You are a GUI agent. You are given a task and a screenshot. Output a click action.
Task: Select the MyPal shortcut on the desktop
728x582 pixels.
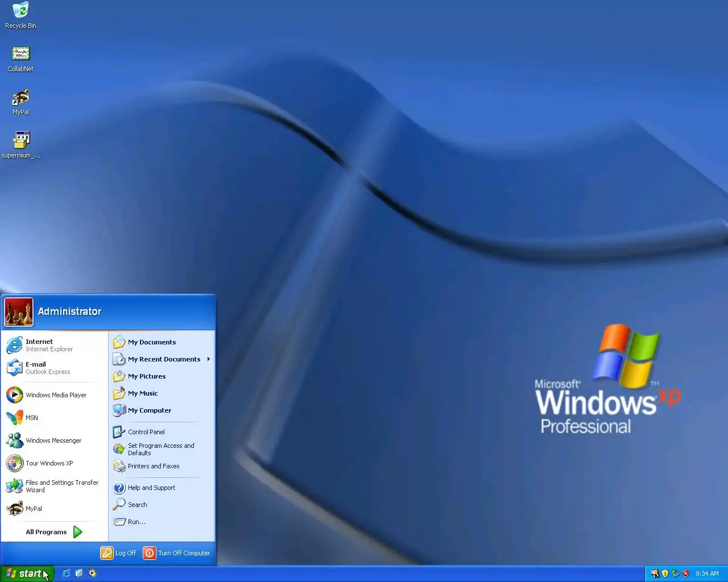[x=20, y=102]
